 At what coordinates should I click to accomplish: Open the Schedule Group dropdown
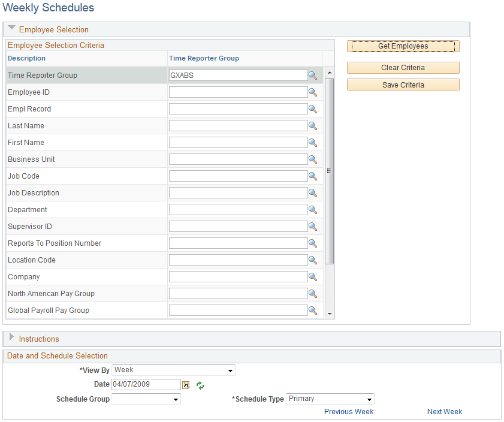click(x=146, y=399)
